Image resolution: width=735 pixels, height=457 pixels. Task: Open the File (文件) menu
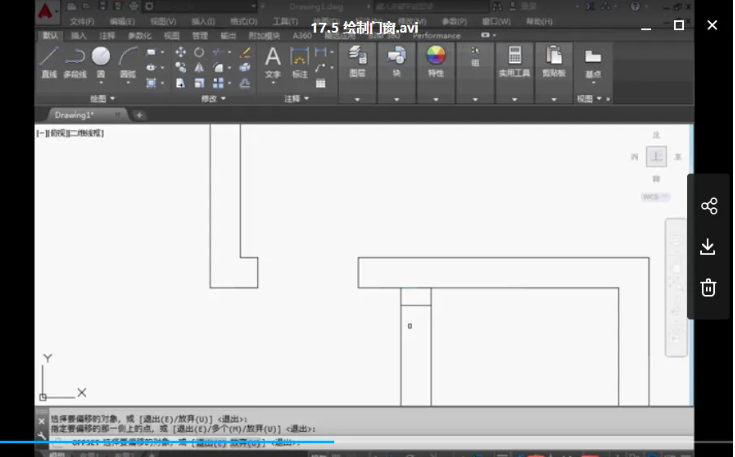(x=82, y=22)
